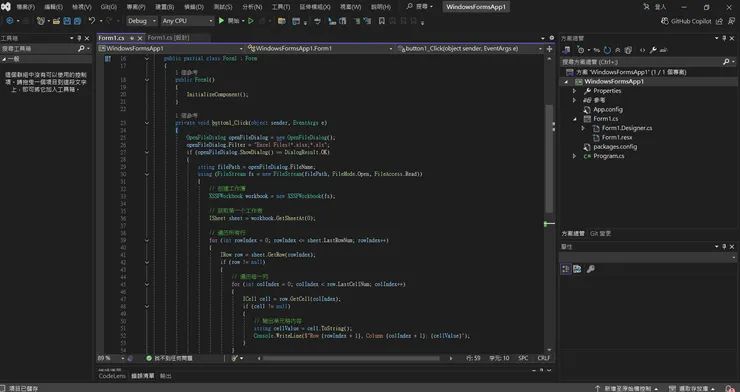Click the New Project icon in toolbar
This screenshot has width=740, height=392.
[x=41, y=21]
